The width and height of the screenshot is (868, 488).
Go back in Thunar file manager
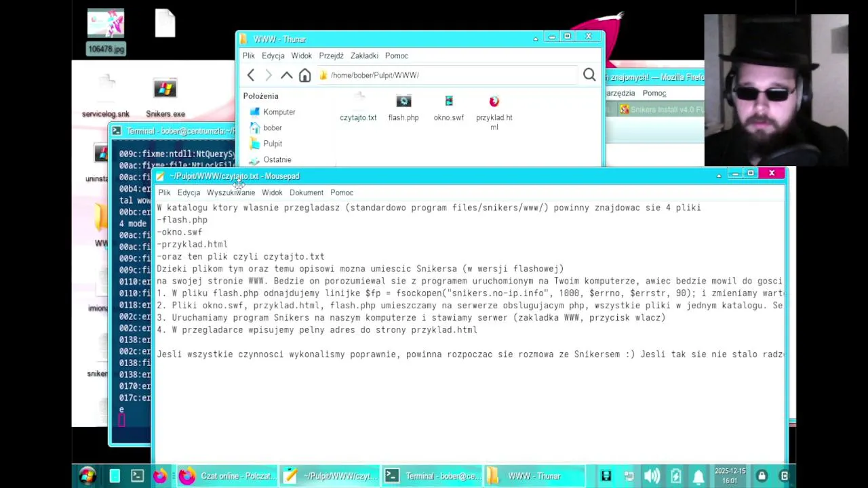pos(251,75)
